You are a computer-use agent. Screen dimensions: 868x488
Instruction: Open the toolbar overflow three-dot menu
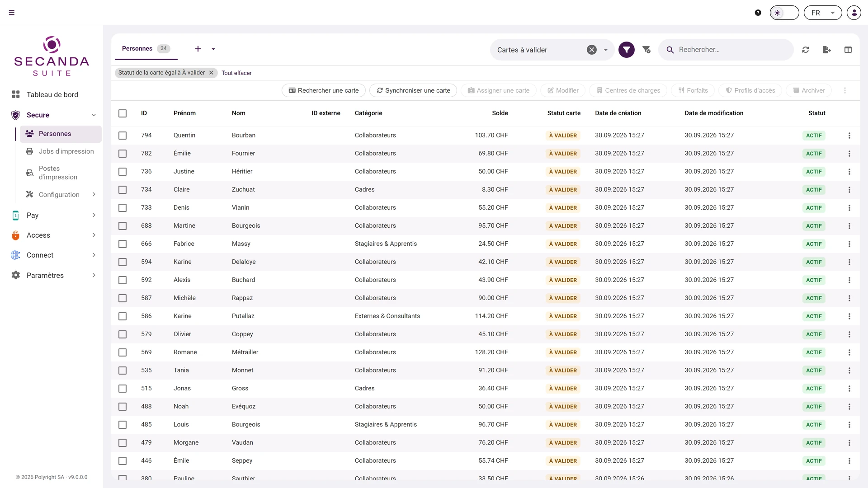pyautogui.click(x=845, y=90)
